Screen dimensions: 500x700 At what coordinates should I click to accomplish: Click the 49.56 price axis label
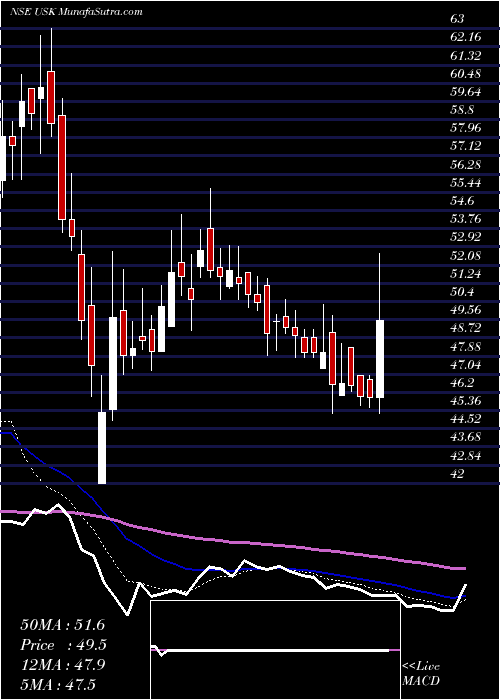(466, 310)
